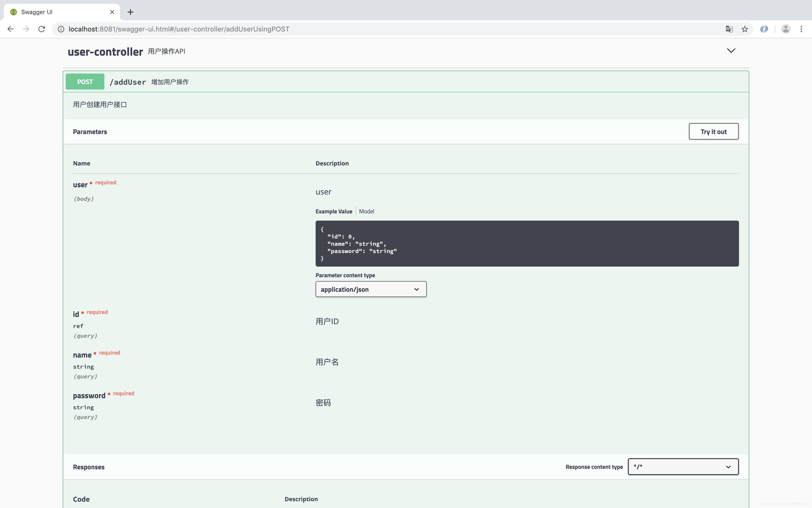Click the '(body)' label under user

point(84,199)
